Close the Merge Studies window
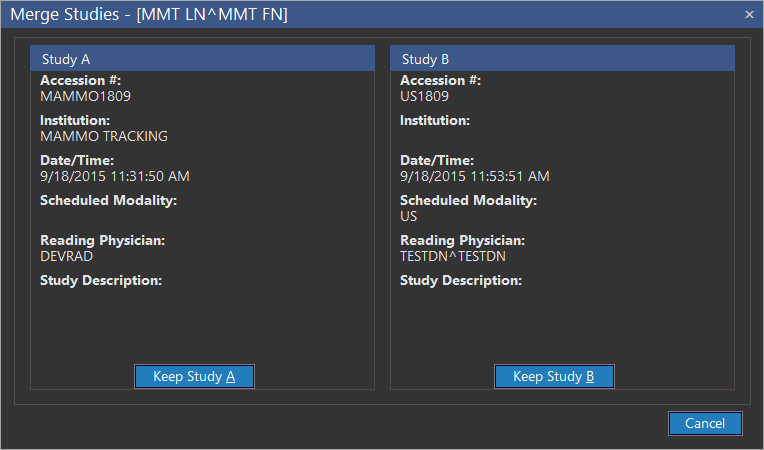Image resolution: width=764 pixels, height=450 pixels. tap(749, 14)
